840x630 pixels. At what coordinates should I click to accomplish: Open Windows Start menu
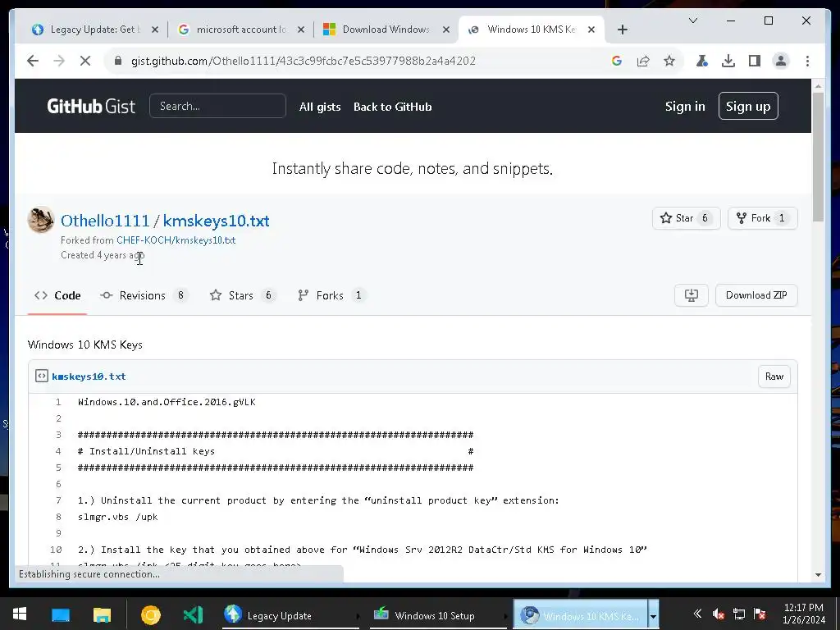click(20, 614)
